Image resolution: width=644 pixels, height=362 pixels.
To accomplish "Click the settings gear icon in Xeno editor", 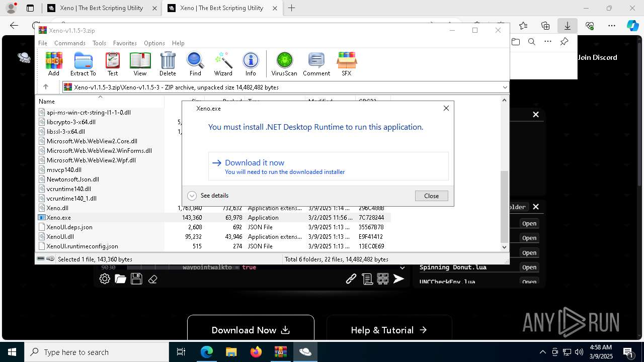I will 105,279.
